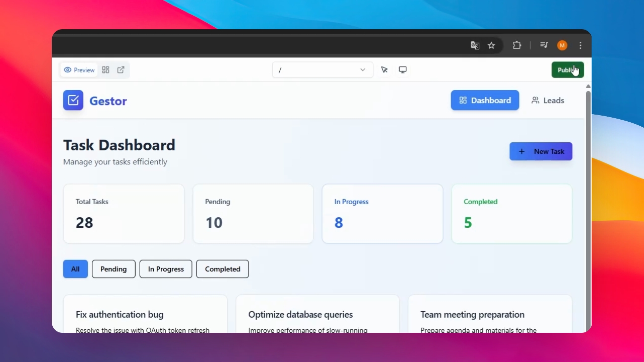The width and height of the screenshot is (644, 362).
Task: Open the media controls icon in Chrome
Action: click(544, 45)
